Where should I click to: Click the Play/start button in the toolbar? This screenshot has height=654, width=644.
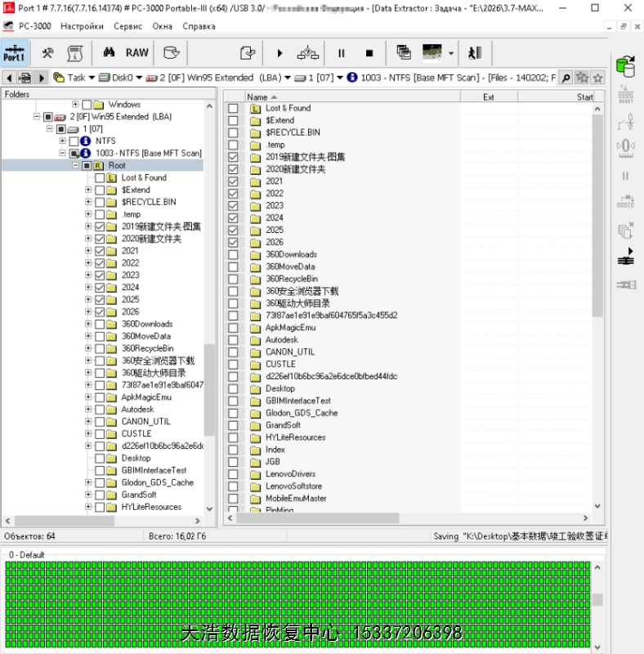click(280, 53)
